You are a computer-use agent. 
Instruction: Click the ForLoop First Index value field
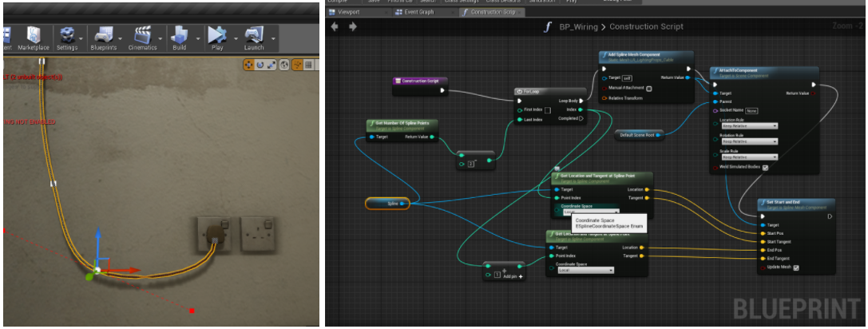[x=547, y=109]
